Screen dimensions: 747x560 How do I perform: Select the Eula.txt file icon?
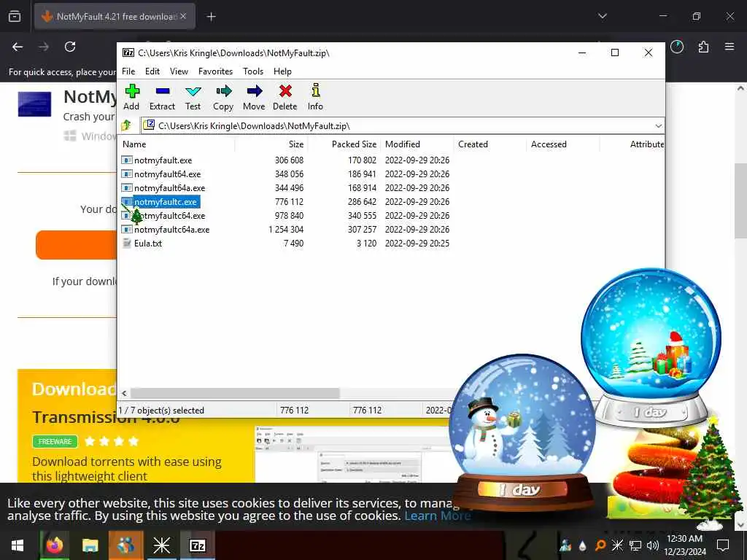point(127,243)
